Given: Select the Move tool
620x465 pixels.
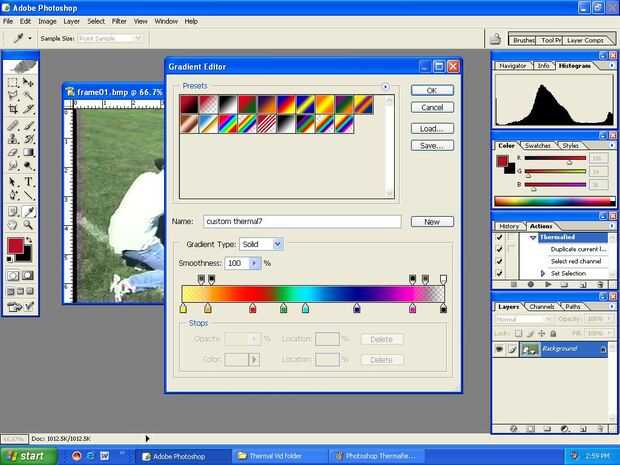Looking at the screenshot, I should [x=28, y=83].
